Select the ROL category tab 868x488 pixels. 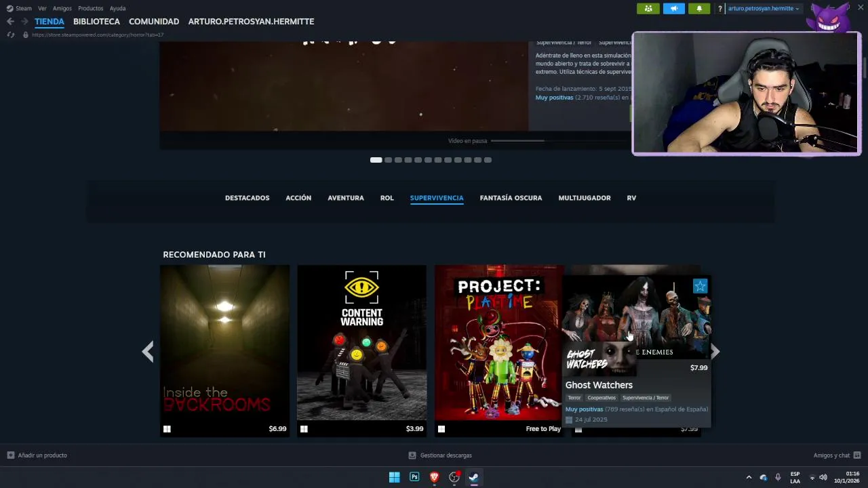387,198
